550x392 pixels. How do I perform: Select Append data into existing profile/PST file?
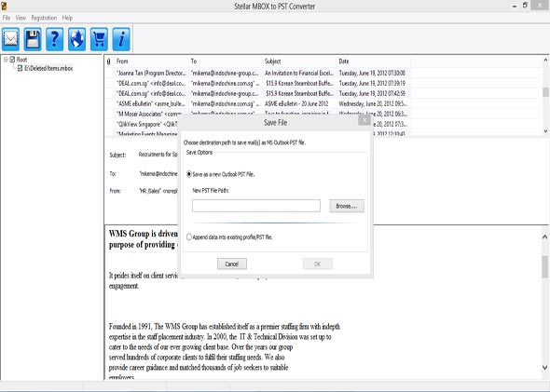(x=189, y=237)
